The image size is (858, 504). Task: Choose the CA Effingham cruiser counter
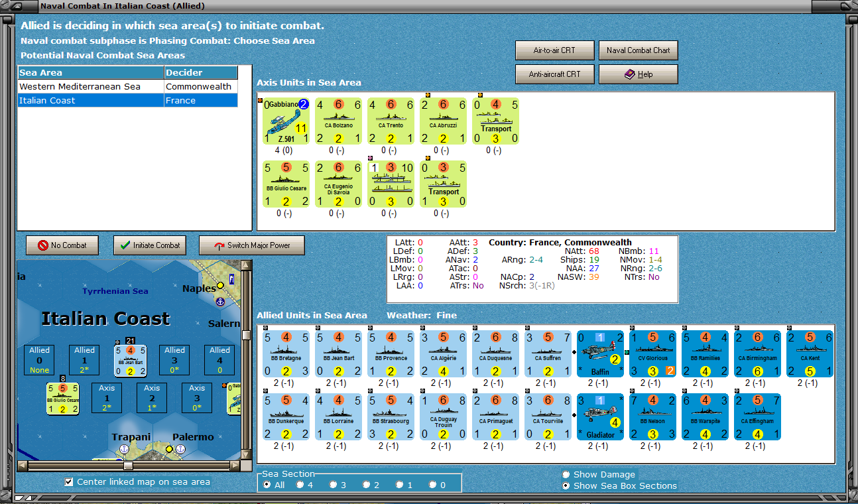coord(758,417)
